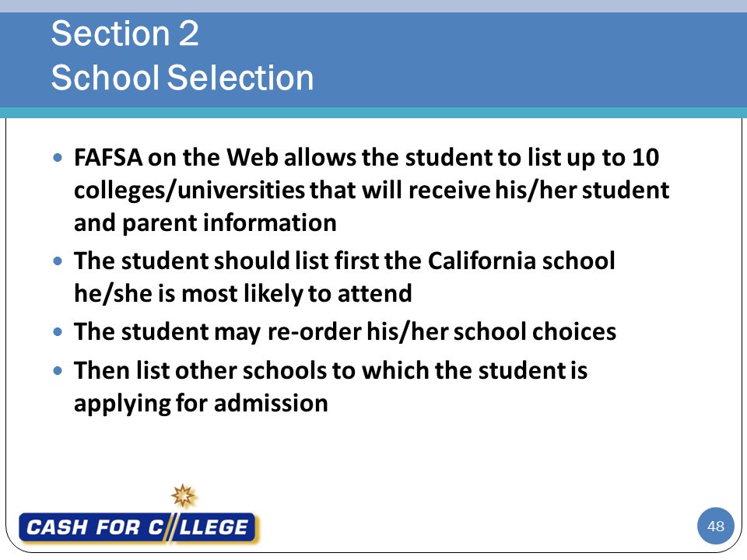
Task: Click the starburst icon above the logo
Action: (x=184, y=495)
